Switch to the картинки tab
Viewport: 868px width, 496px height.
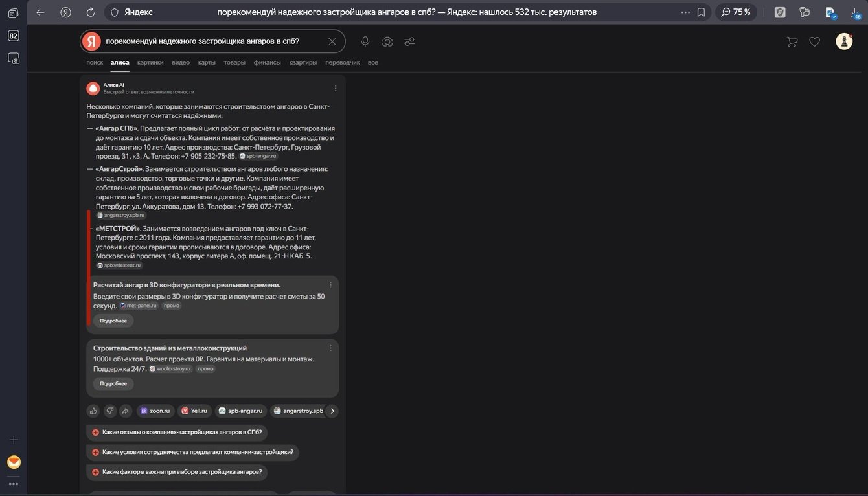tap(150, 62)
